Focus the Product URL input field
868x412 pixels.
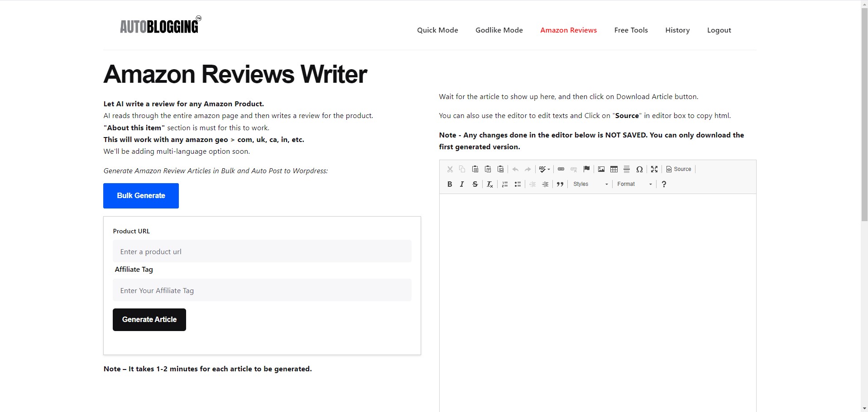pyautogui.click(x=262, y=251)
